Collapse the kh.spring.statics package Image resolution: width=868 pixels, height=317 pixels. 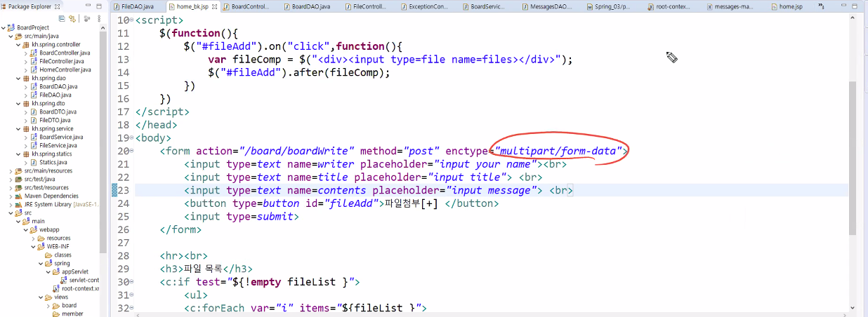point(18,154)
